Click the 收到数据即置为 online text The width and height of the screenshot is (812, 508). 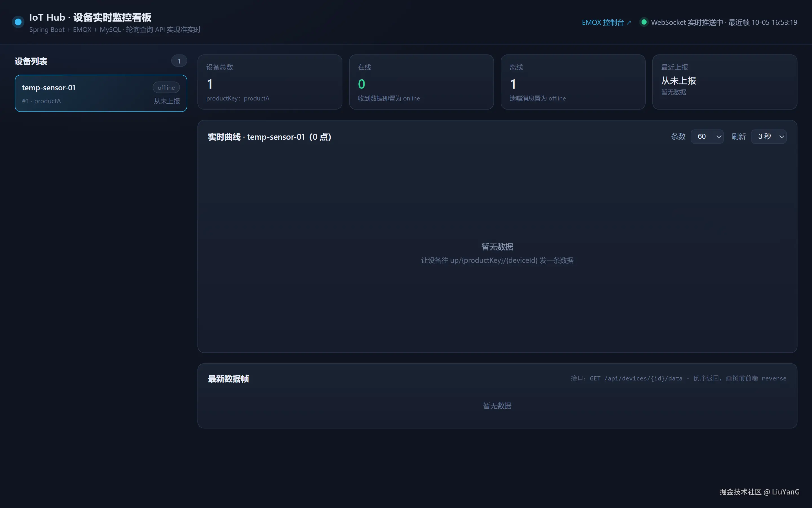pyautogui.click(x=389, y=98)
